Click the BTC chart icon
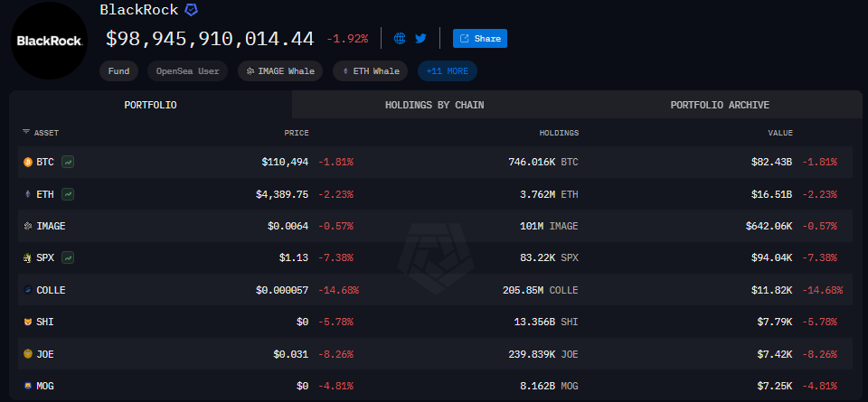The image size is (868, 402). coord(69,162)
